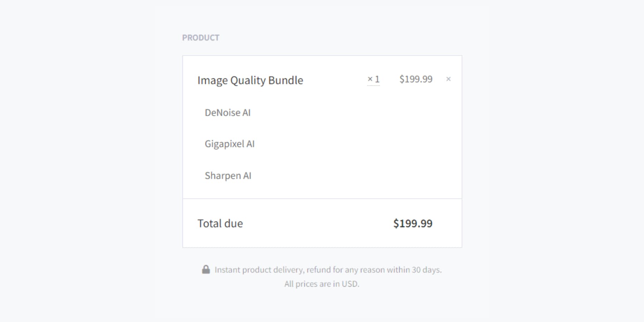
Task: Click the quantity field showing × 1
Action: (373, 79)
